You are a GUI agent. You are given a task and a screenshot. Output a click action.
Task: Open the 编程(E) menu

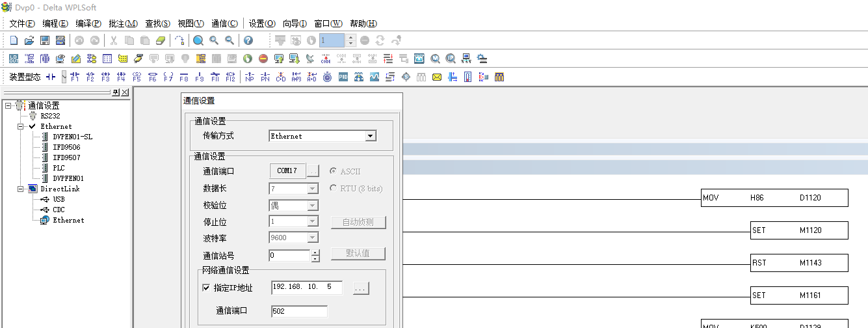(x=55, y=23)
